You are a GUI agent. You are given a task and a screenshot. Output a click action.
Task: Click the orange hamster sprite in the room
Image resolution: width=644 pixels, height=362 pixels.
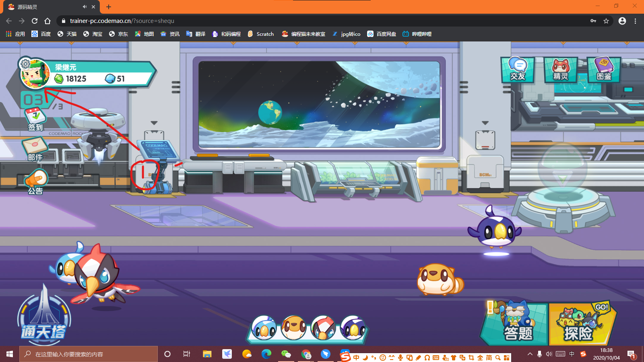pyautogui.click(x=440, y=279)
